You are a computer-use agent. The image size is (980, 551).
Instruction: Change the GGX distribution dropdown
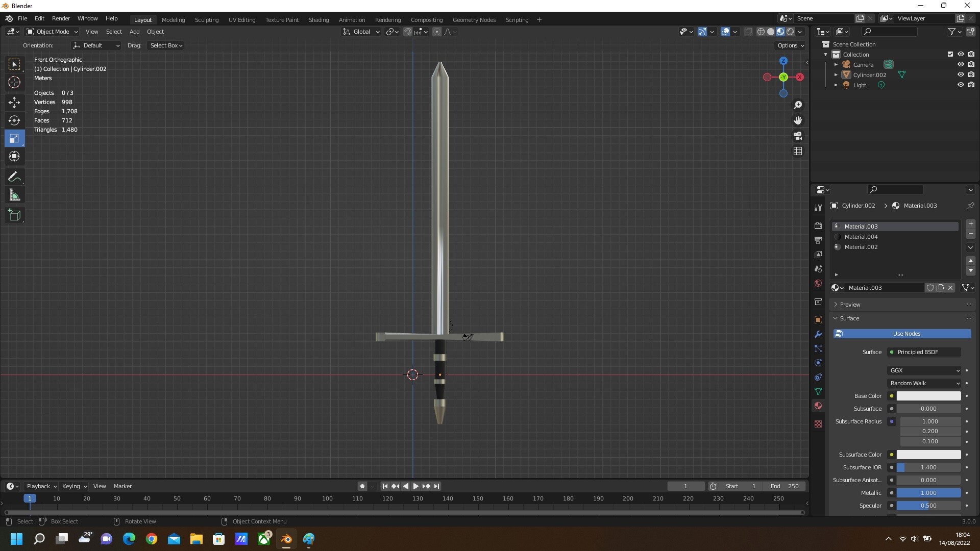[x=924, y=370]
